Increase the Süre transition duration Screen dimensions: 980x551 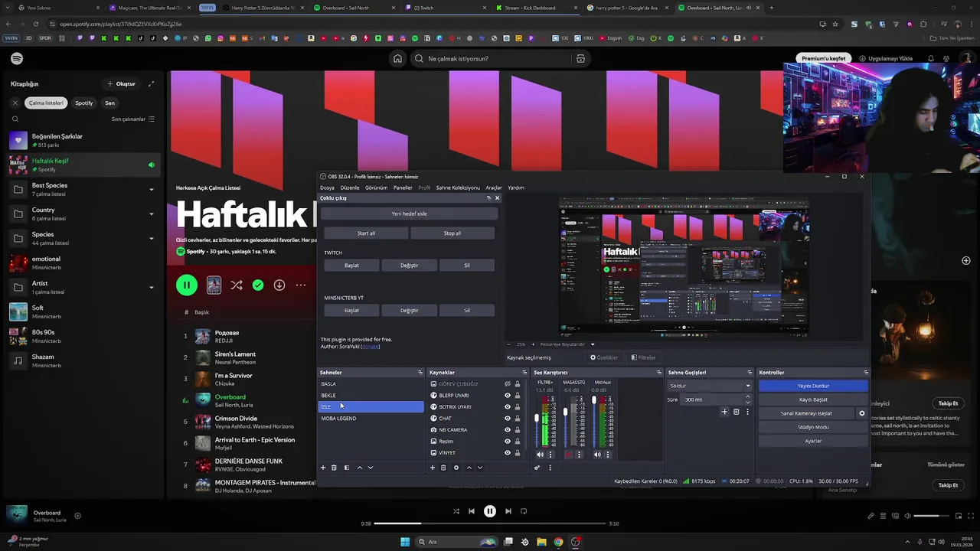coord(748,397)
